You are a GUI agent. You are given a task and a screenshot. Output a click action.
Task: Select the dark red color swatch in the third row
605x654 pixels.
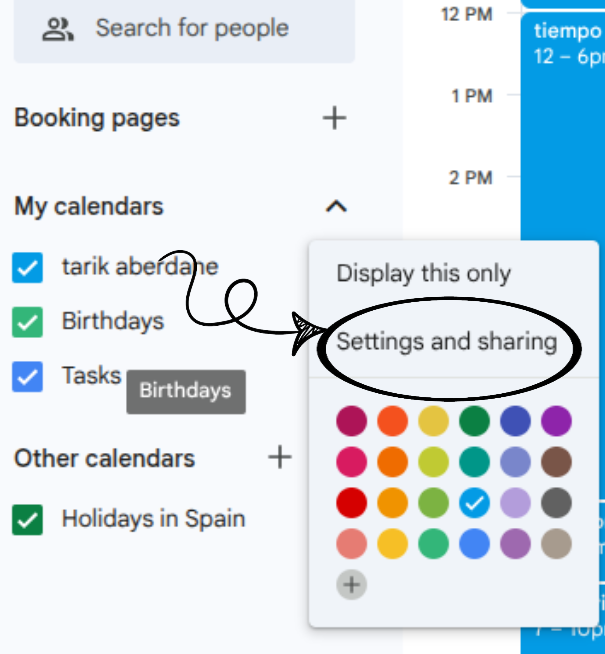(x=352, y=503)
